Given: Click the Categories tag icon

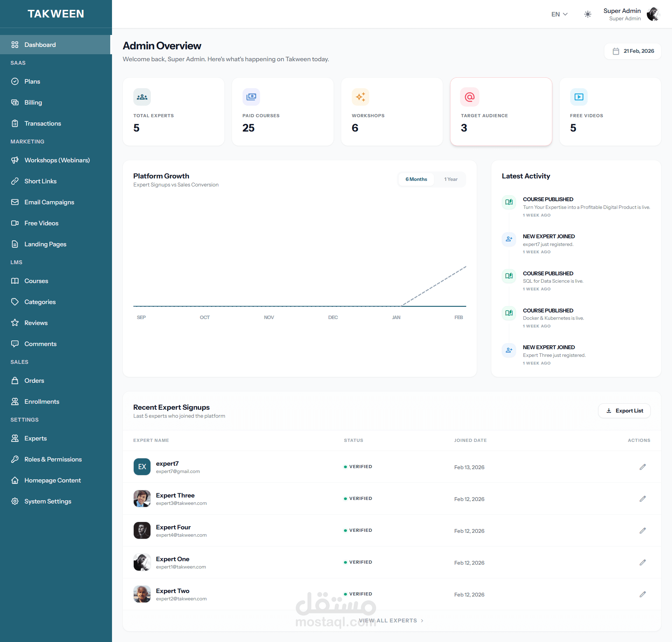Looking at the screenshot, I should tap(15, 302).
